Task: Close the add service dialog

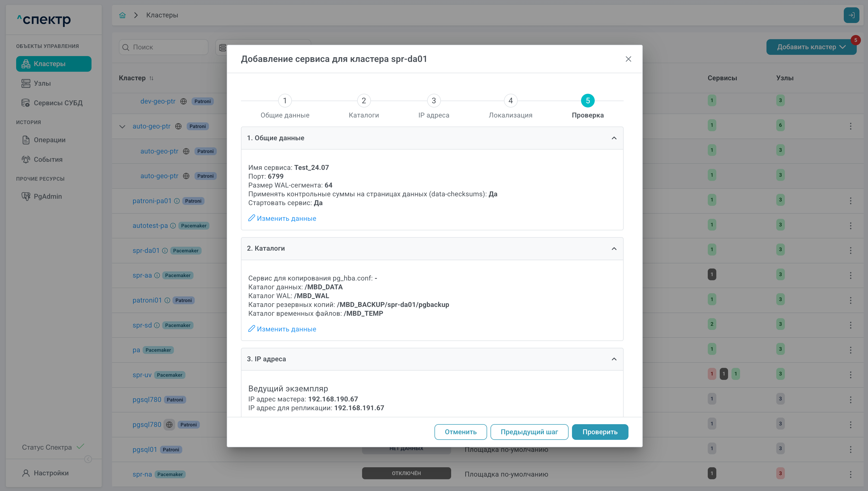Action: point(628,59)
